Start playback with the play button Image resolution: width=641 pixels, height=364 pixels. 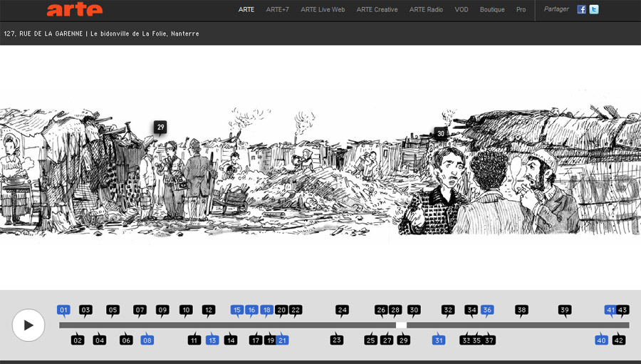coord(28,325)
